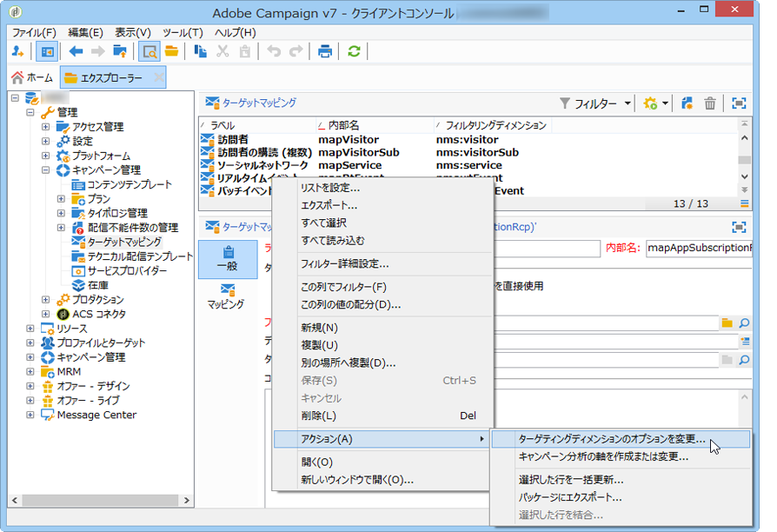
Task: Open the ツール(T) menu
Action: pyautogui.click(x=183, y=33)
